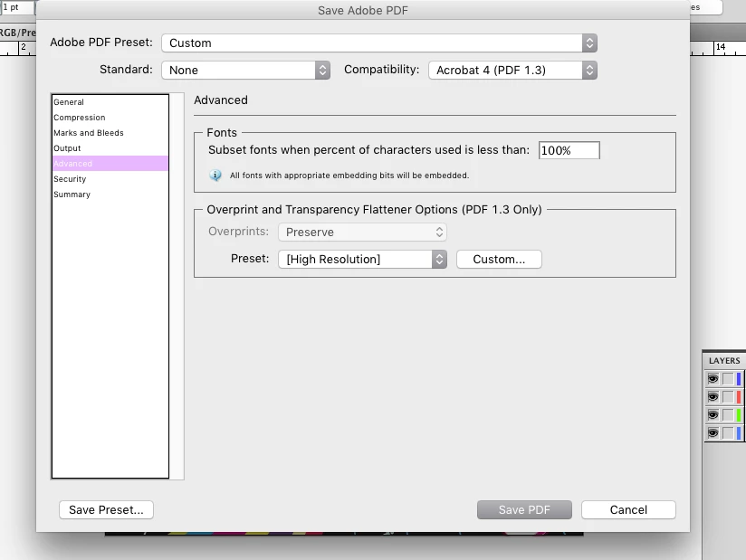
Task: Hide the last layer using its eye icon
Action: (713, 433)
